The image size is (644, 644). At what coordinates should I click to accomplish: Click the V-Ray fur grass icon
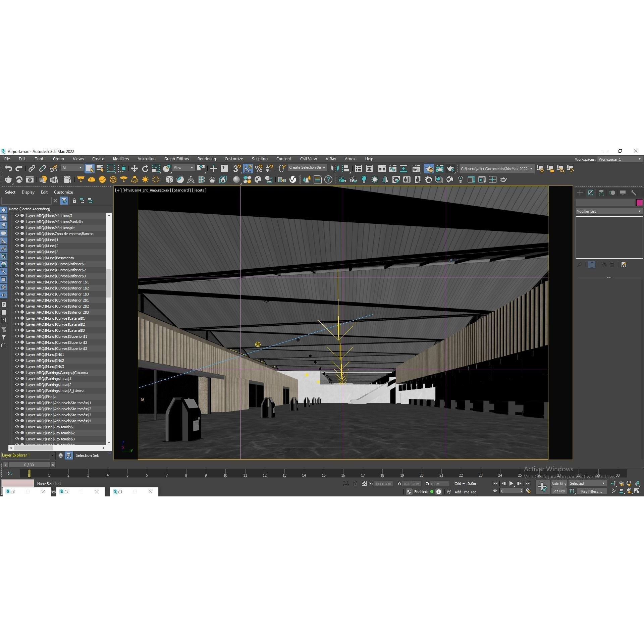coord(212,180)
